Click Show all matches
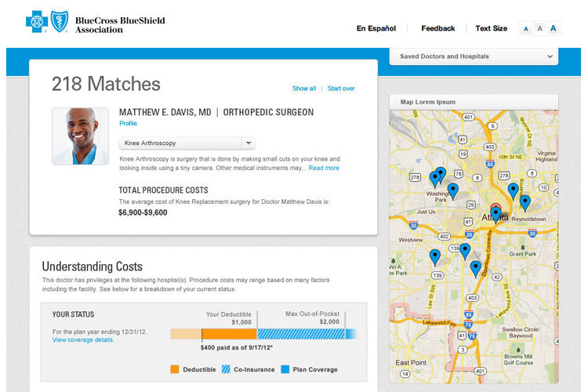Image resolution: width=588 pixels, height=392 pixels. [x=304, y=89]
